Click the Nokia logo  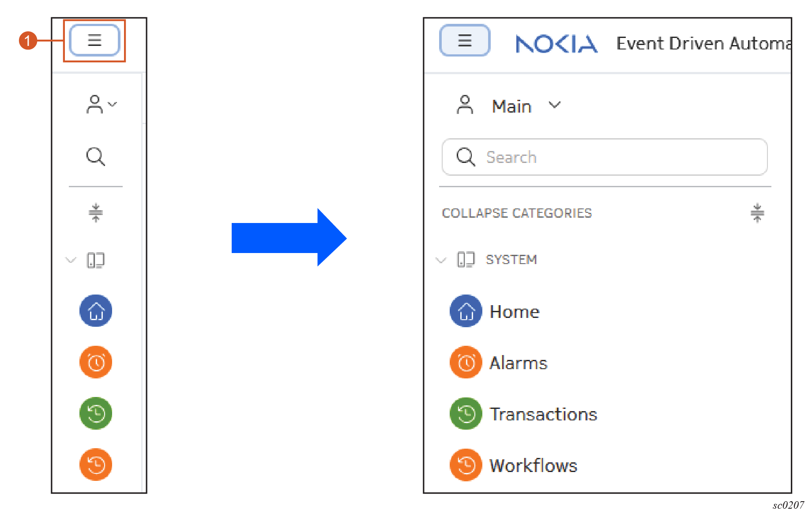(x=556, y=44)
